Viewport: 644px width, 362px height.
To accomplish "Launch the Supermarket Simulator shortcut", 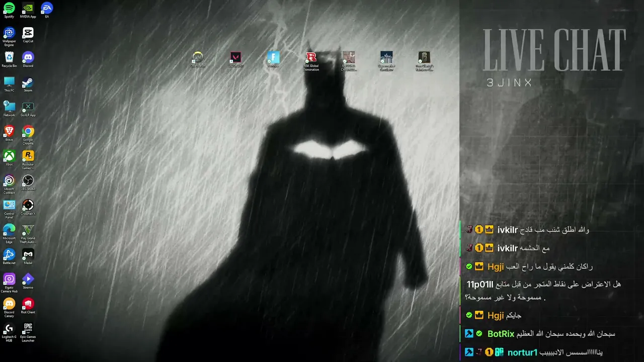I will [x=386, y=61].
